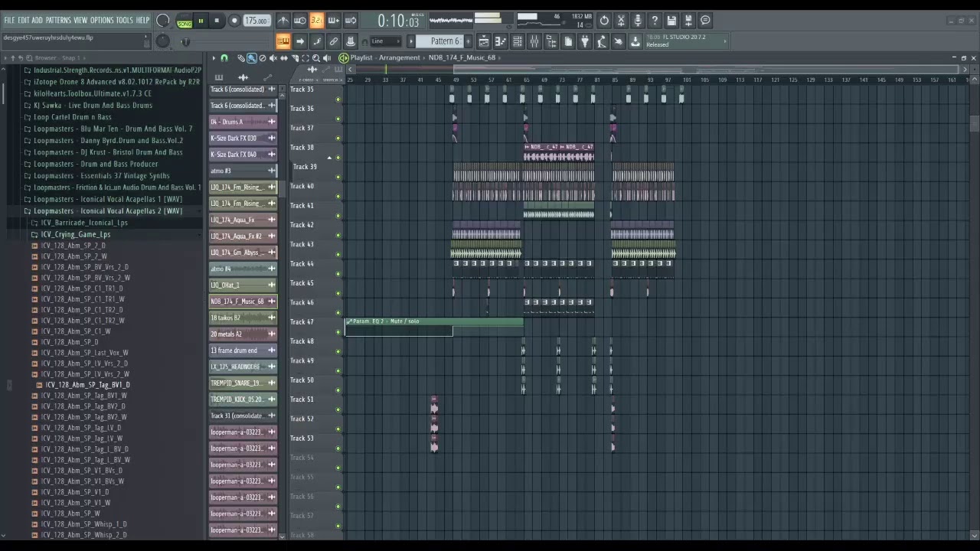Collapse Track 38 group arrow
980x551 pixels.
click(x=330, y=158)
